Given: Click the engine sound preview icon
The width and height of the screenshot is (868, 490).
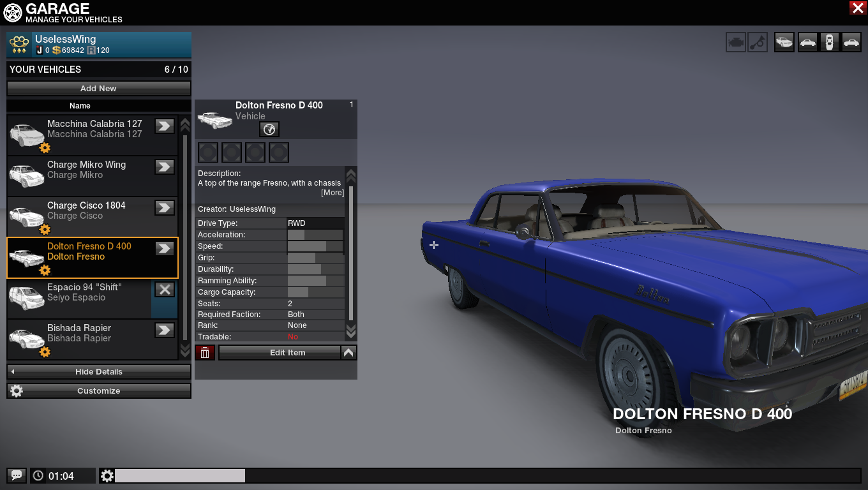Looking at the screenshot, I should (735, 43).
